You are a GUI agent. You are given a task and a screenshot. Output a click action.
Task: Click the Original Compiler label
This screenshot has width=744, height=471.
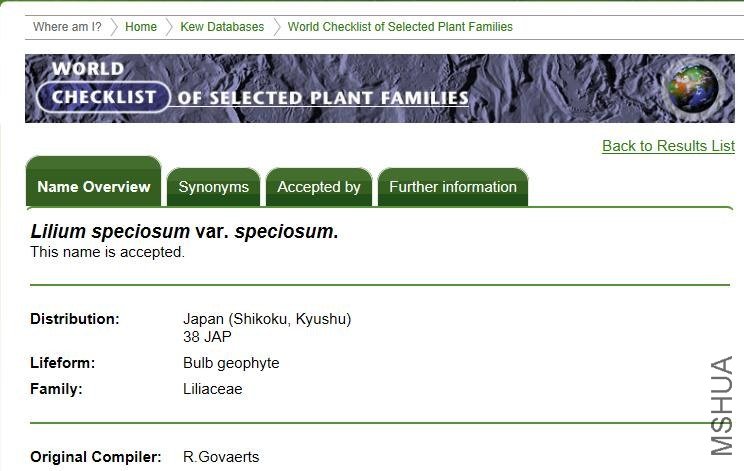pyautogui.click(x=95, y=457)
